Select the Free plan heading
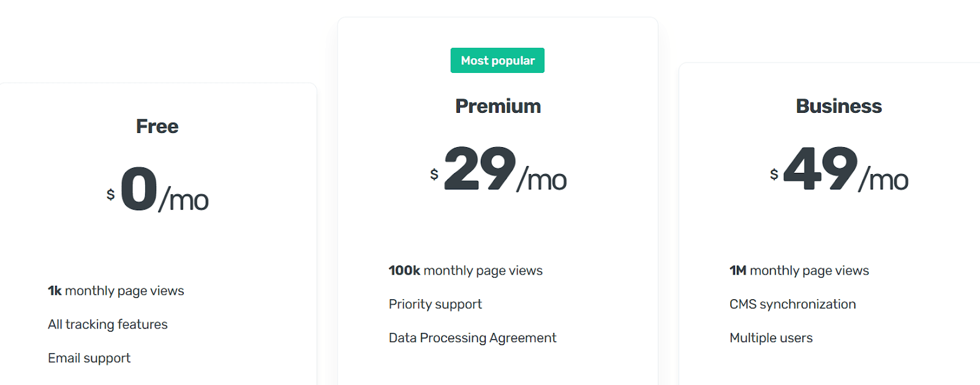This screenshot has width=980, height=385. [x=157, y=126]
